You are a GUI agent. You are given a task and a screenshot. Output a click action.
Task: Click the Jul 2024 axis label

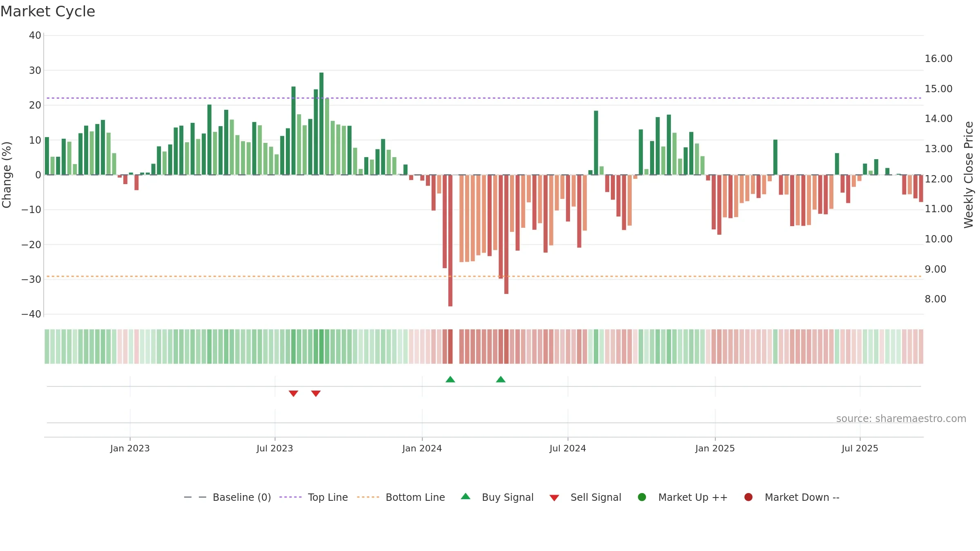(x=568, y=448)
